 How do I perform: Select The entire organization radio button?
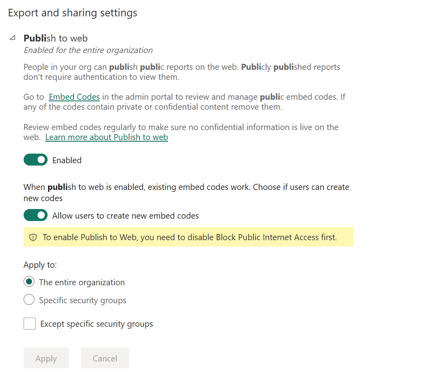pos(29,282)
